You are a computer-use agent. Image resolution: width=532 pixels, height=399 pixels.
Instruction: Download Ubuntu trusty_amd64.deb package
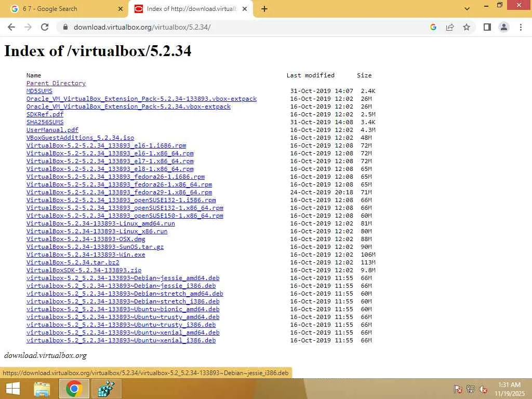coord(123,317)
